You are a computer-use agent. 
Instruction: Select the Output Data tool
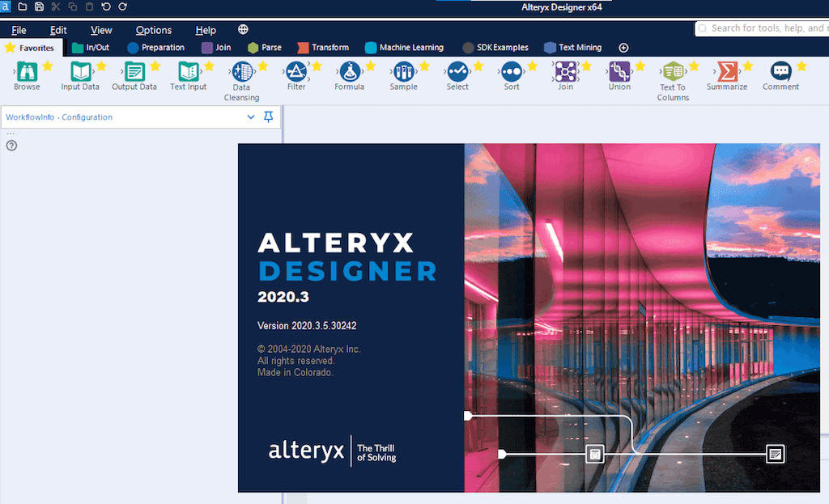point(134,75)
